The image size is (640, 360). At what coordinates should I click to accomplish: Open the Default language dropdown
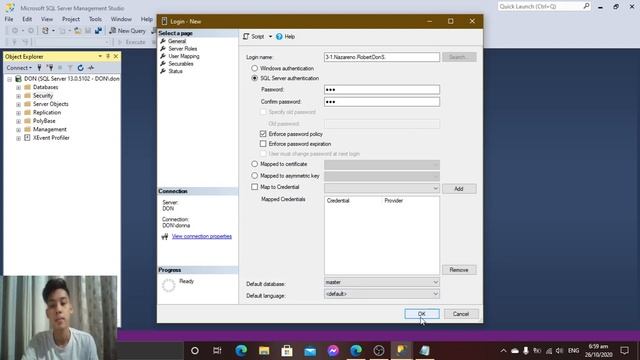coord(382,294)
